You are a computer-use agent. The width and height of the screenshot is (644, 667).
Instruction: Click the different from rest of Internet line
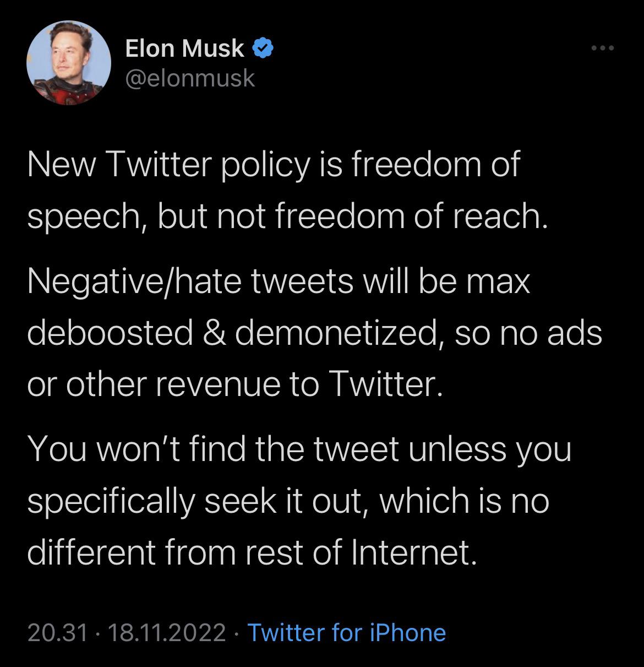tap(251, 553)
